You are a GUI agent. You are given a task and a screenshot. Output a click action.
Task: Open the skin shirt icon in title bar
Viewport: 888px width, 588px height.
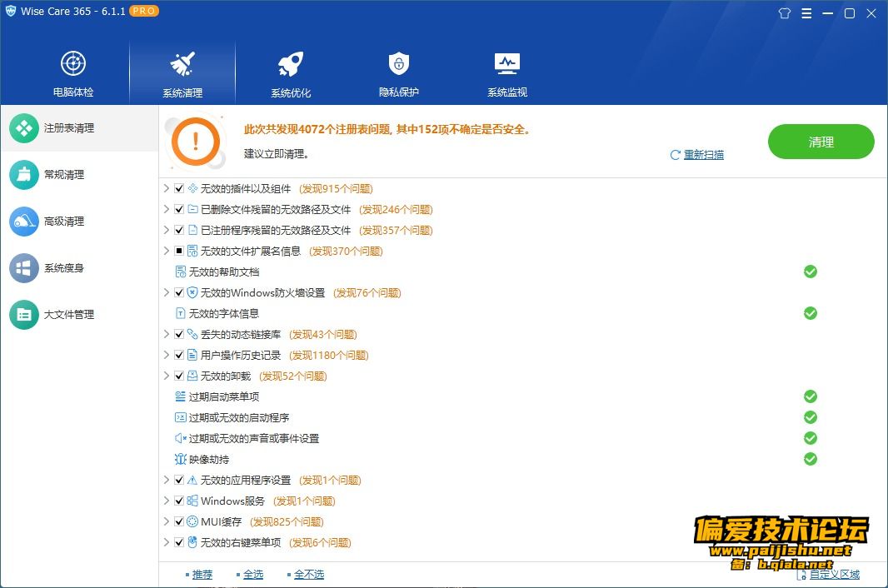coord(785,13)
